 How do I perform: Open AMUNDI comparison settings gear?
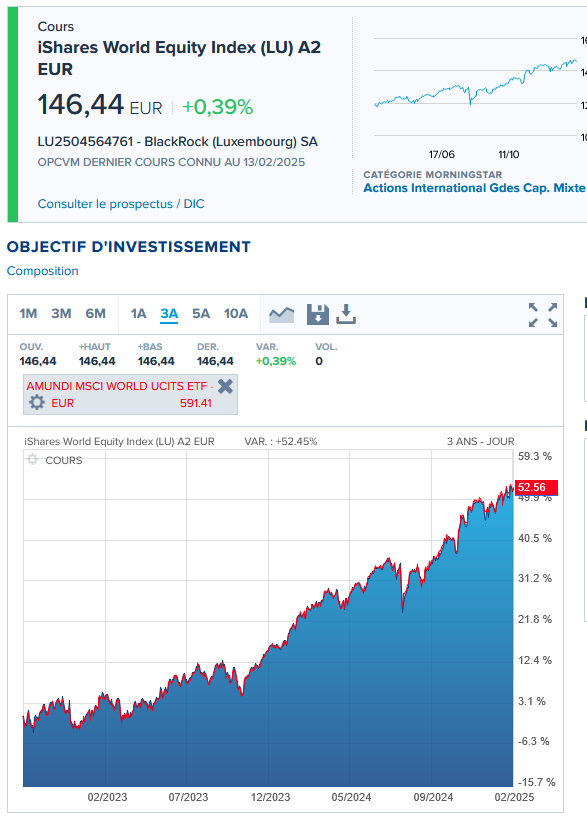[x=37, y=402]
